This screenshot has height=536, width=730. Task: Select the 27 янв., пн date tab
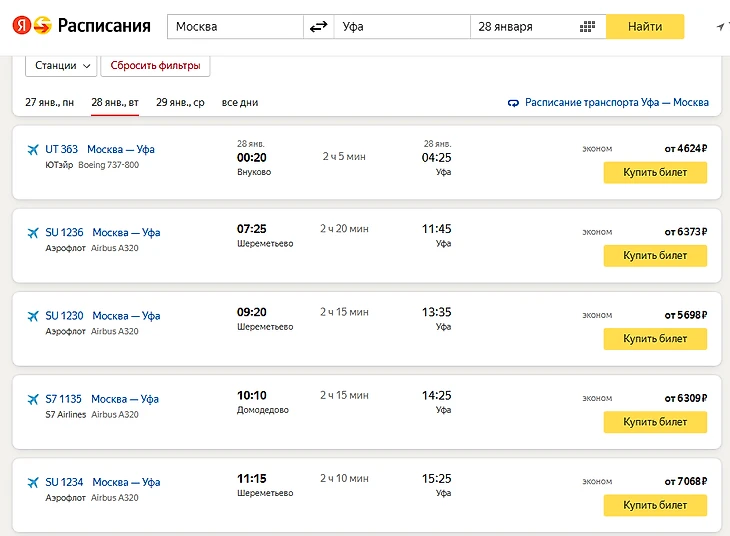coord(49,102)
